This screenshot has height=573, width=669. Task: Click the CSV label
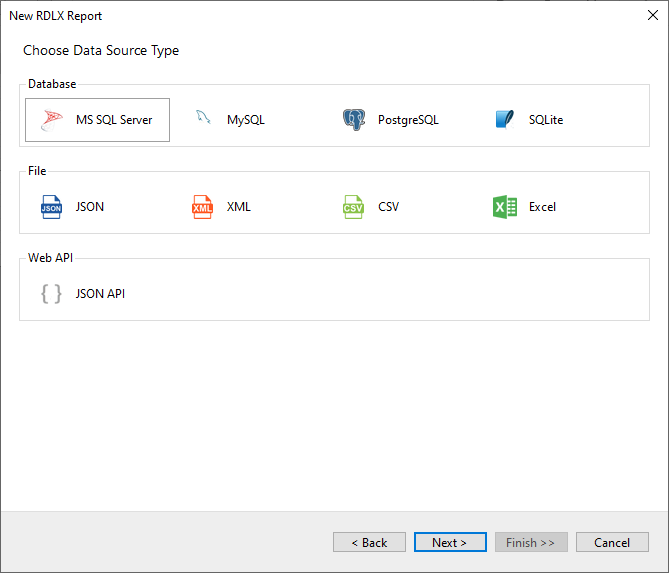point(388,207)
